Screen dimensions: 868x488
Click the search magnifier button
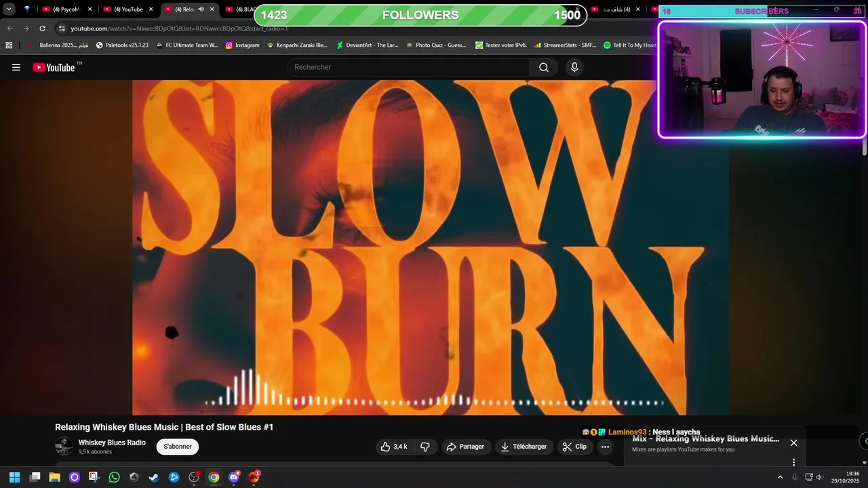tap(544, 67)
